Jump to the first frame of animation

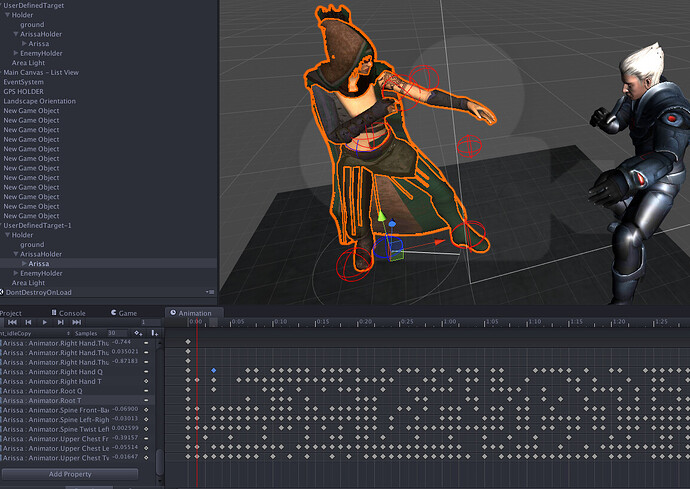click(12, 322)
